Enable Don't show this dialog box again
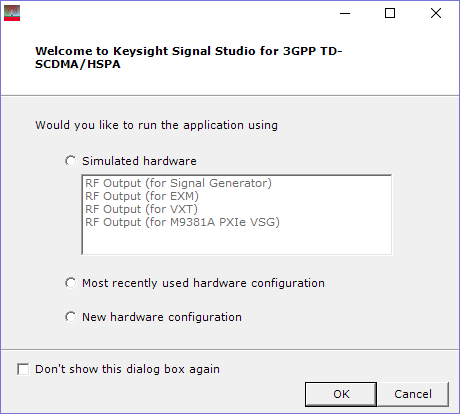The image size is (460, 414). (x=23, y=369)
